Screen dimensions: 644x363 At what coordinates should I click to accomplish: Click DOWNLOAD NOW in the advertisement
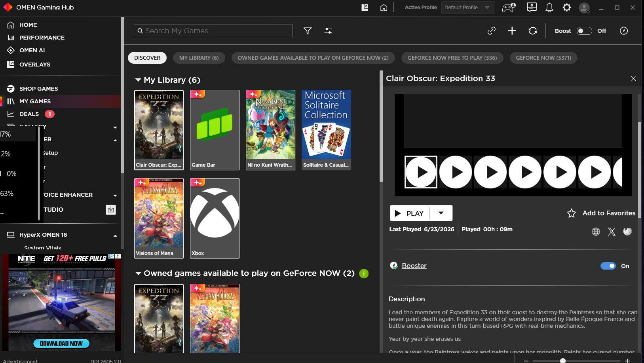pyautogui.click(x=61, y=344)
